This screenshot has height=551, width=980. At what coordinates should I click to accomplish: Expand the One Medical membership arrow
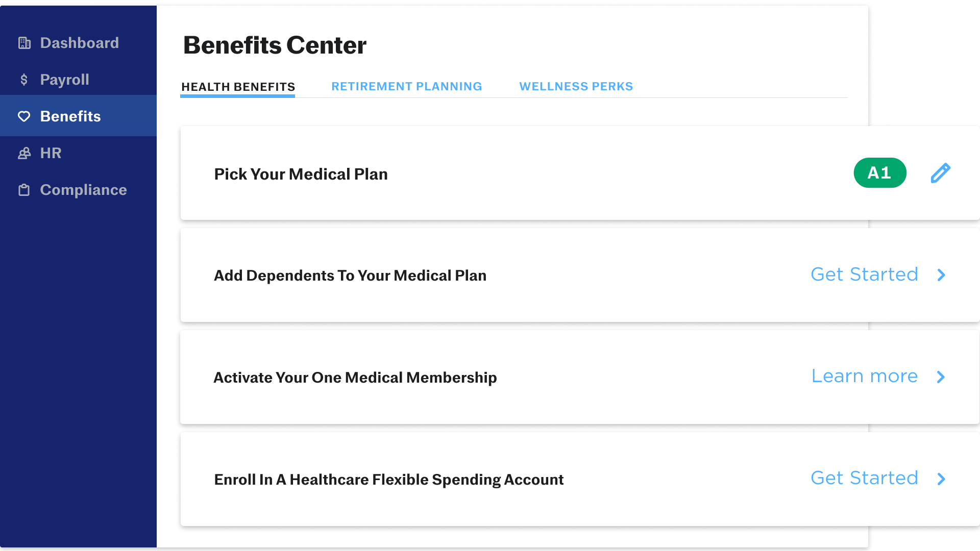click(941, 378)
